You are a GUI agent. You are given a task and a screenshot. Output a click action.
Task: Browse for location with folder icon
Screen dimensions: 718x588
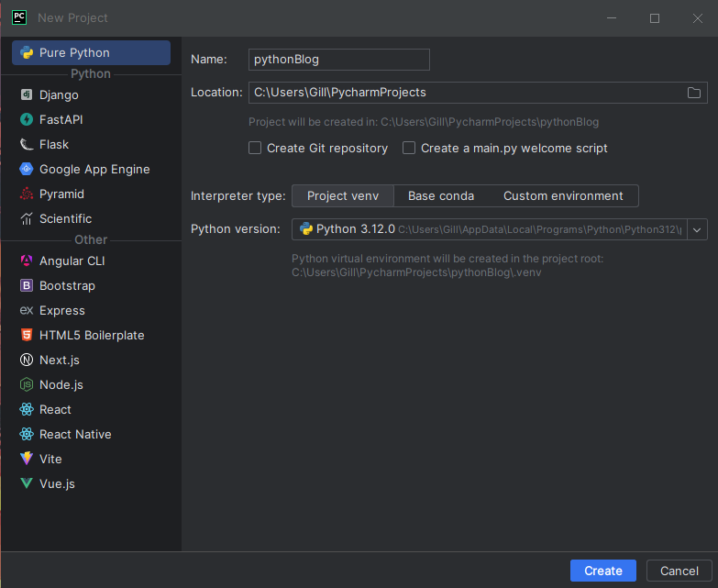click(x=694, y=93)
